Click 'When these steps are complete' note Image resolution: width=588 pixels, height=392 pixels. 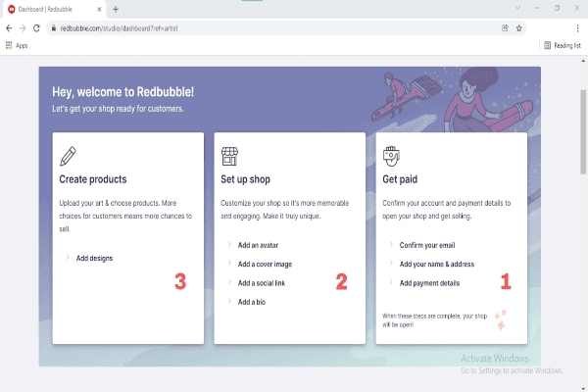[434, 320]
